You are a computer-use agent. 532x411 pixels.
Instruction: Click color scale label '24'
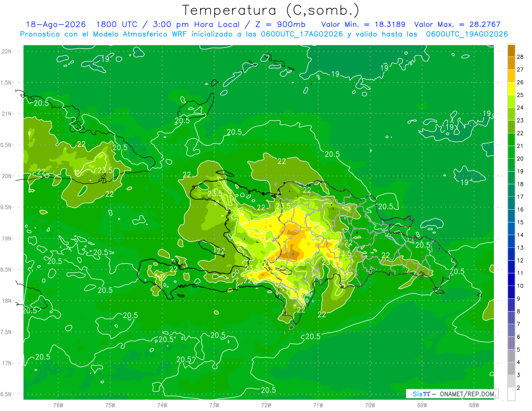click(x=520, y=108)
